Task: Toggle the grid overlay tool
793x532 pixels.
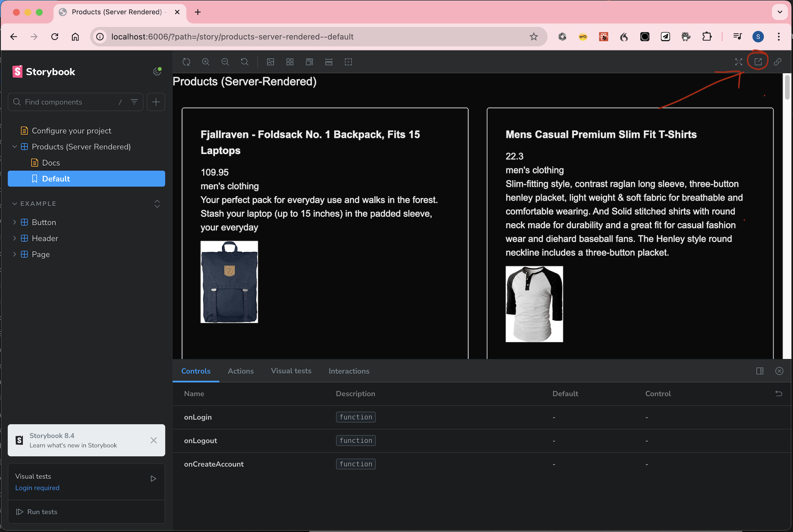Action: [x=290, y=62]
